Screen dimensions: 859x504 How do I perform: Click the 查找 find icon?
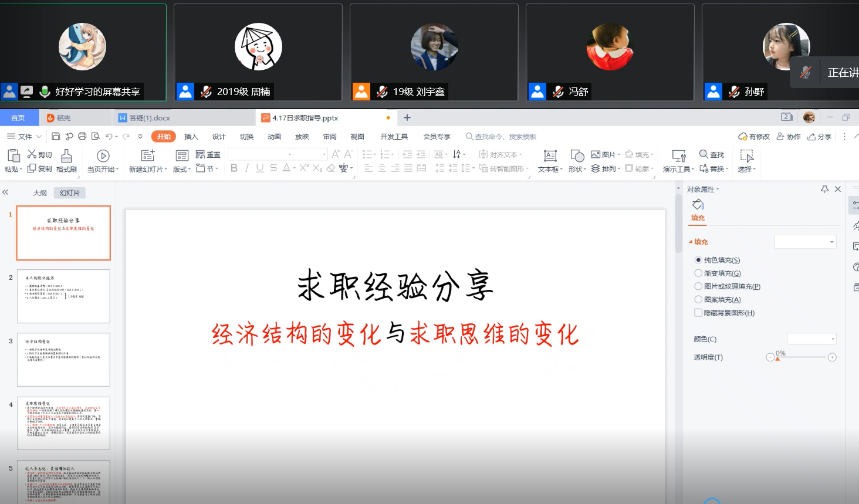(x=704, y=154)
